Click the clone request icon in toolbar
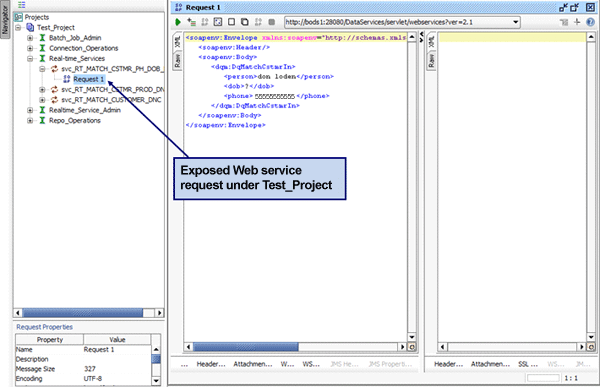This screenshot has width=600, height=387. (x=245, y=22)
